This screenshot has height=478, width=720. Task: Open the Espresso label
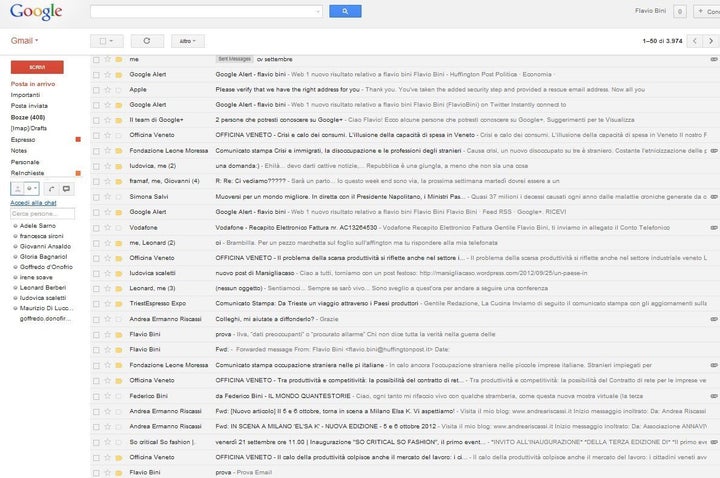[22, 140]
